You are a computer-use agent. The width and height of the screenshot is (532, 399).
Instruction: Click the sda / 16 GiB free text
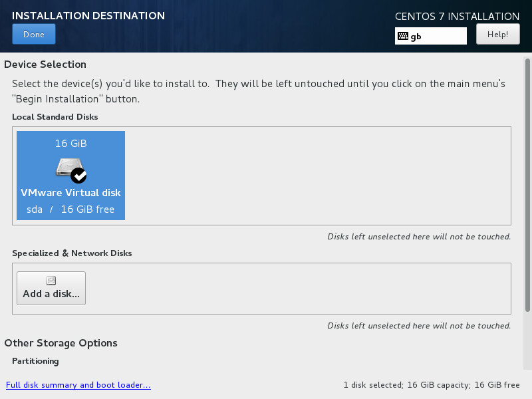(x=70, y=209)
